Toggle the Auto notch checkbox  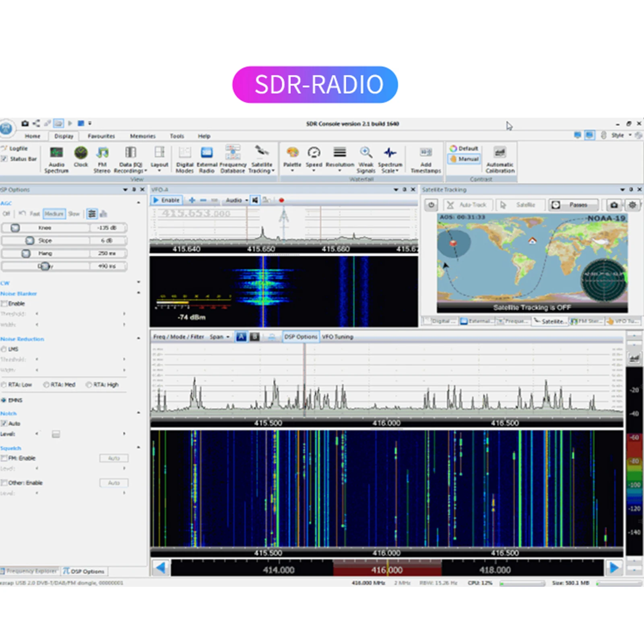click(x=4, y=423)
